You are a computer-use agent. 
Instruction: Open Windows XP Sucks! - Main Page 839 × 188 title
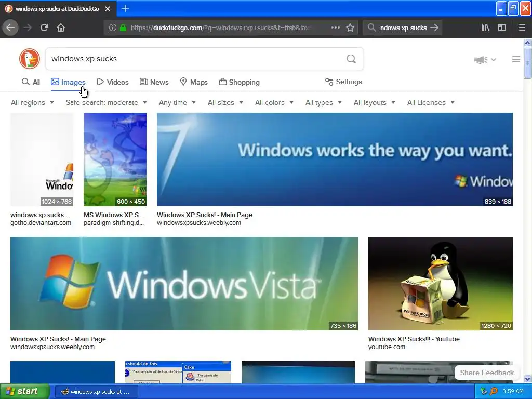click(x=205, y=215)
